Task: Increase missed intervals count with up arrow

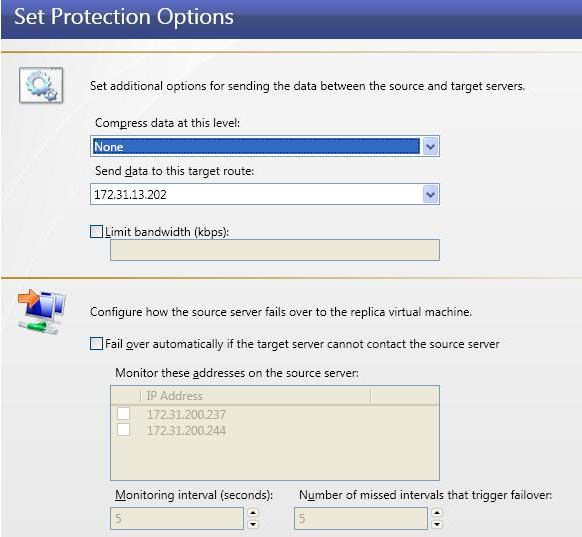Action: point(437,513)
